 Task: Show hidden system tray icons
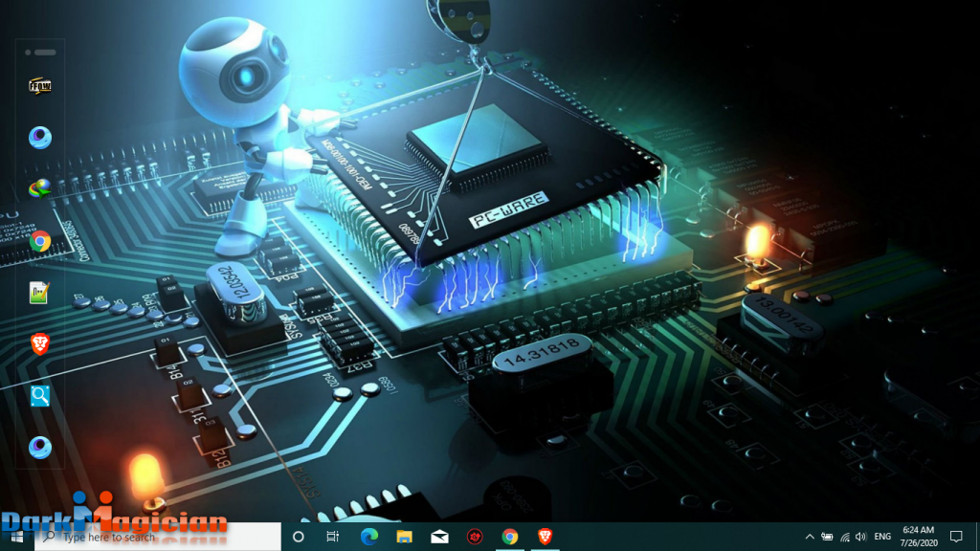click(x=810, y=537)
